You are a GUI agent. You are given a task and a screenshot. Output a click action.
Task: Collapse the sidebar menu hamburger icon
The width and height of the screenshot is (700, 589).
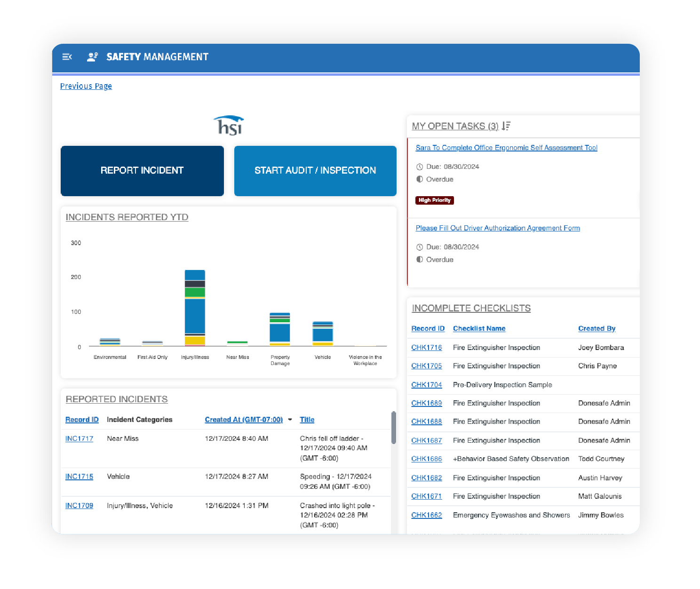[x=67, y=57]
